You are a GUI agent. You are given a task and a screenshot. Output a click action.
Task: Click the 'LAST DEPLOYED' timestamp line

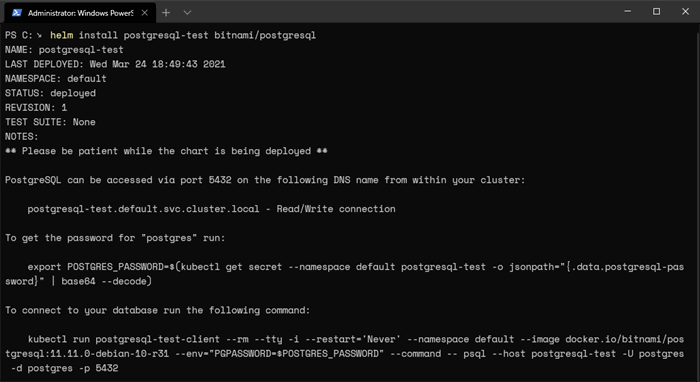[115, 64]
